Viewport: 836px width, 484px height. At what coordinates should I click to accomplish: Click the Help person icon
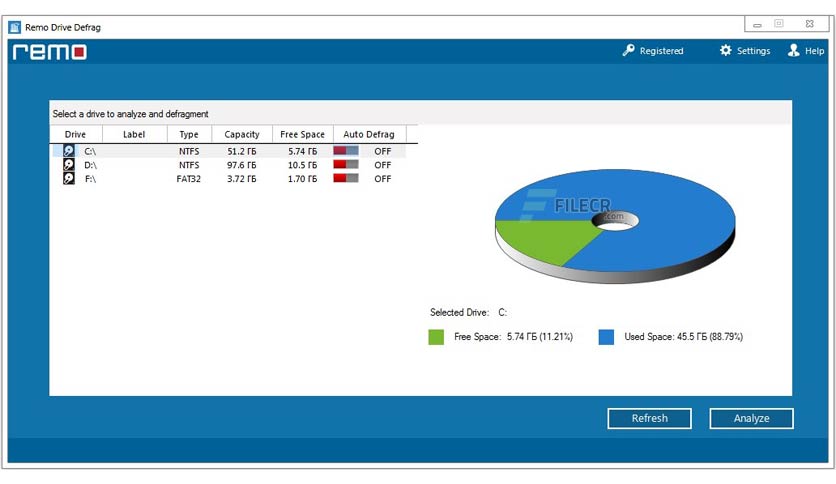(794, 50)
